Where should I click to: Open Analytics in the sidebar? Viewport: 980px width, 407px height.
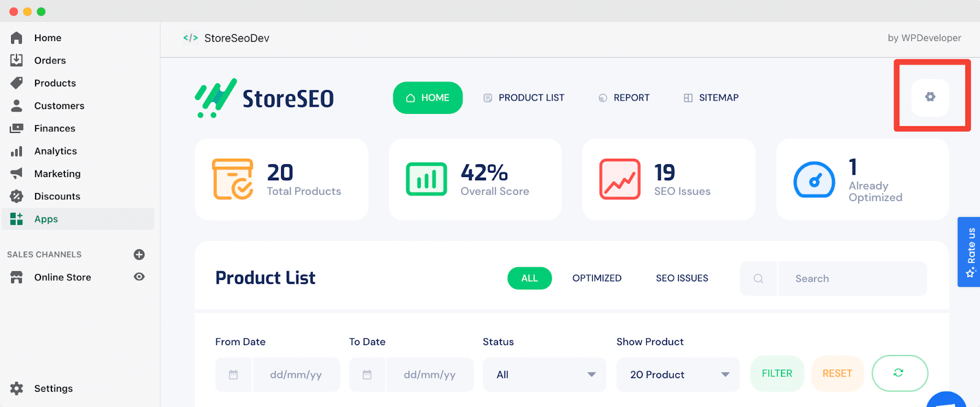[x=56, y=151]
